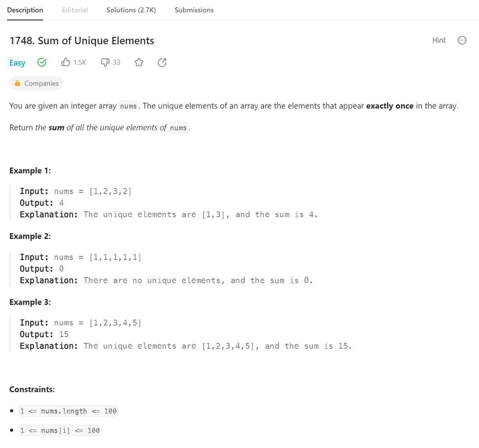Open the Companies locked tag

tap(36, 83)
